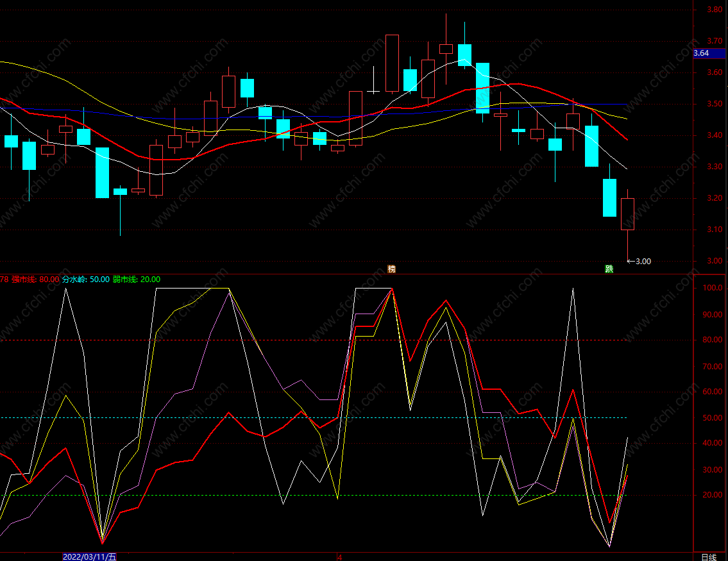Click the orange 榜 marker icon
Viewport: 728px width, 561px height.
pos(391,269)
